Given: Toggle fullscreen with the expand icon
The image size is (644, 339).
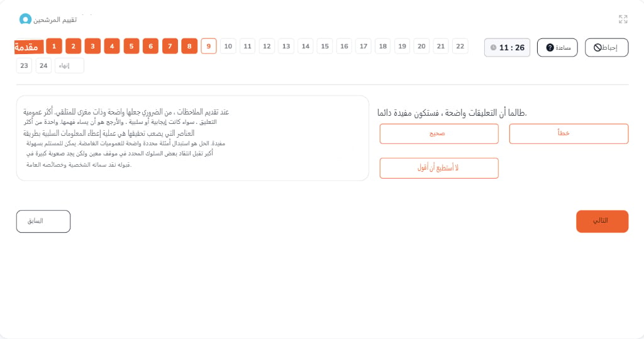Looking at the screenshot, I should pyautogui.click(x=623, y=19).
